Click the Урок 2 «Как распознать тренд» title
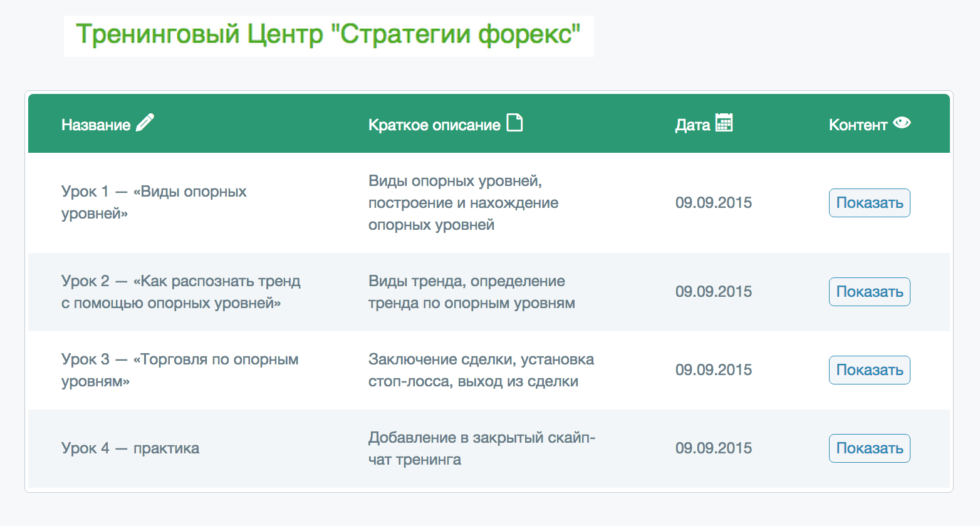The height and width of the screenshot is (526, 980). [180, 292]
